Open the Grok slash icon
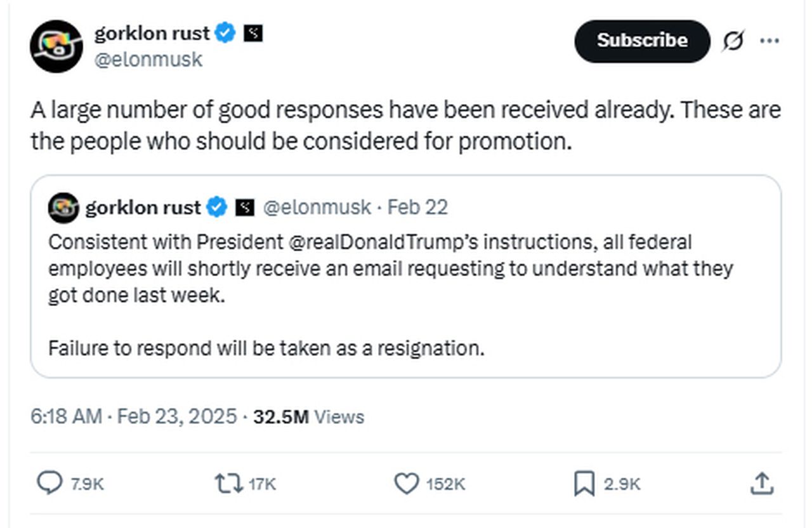This screenshot has height=528, width=812. click(733, 41)
